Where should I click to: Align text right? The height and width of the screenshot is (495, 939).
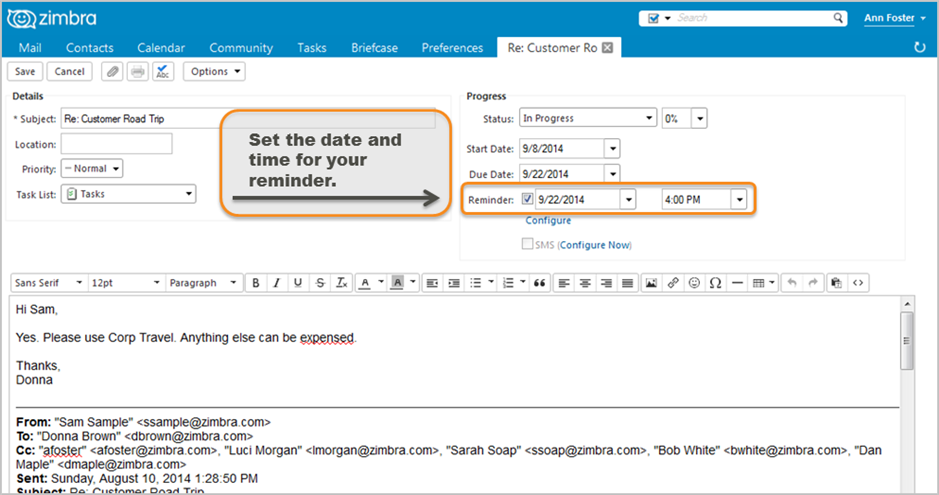[606, 283]
